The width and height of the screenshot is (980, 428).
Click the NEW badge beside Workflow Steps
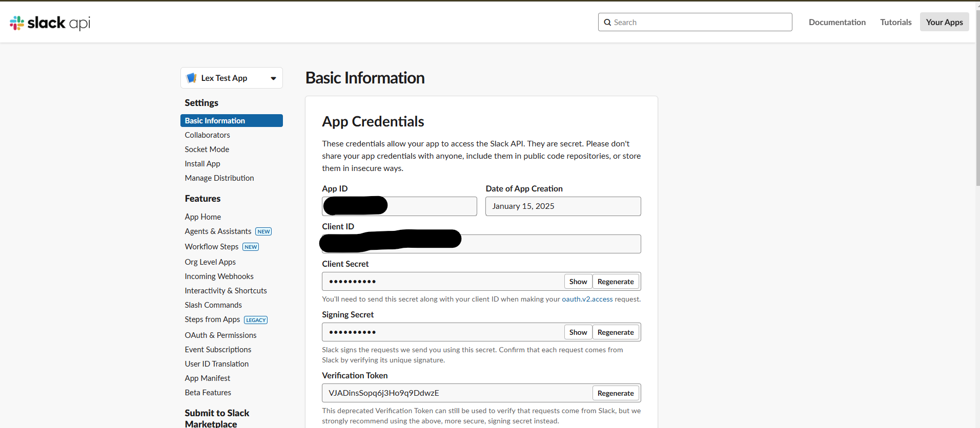(x=251, y=247)
